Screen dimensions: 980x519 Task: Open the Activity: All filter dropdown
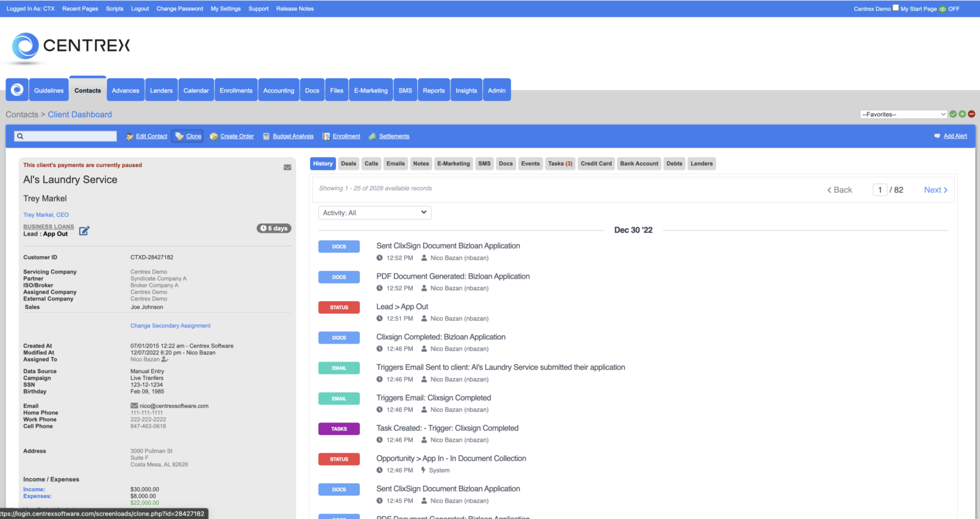coord(375,212)
